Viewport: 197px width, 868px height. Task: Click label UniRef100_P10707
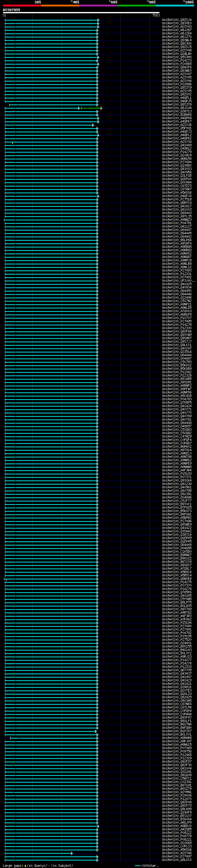pos(176,318)
